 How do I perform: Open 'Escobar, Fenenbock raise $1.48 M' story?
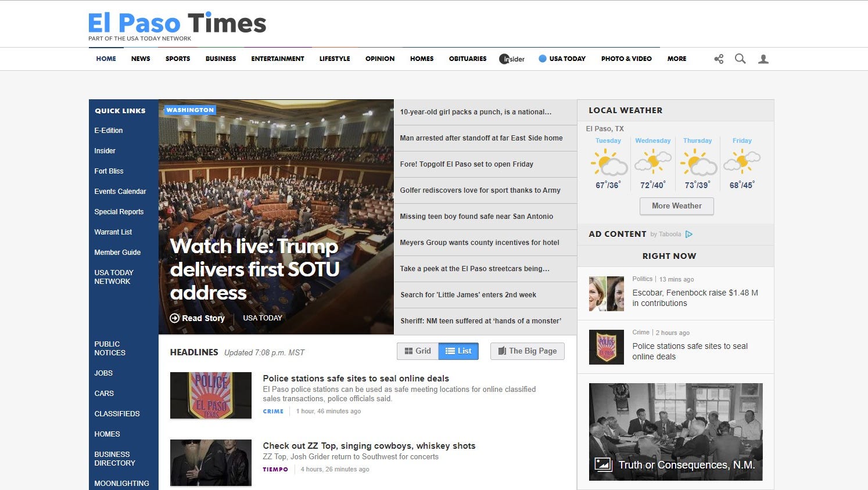coord(695,298)
